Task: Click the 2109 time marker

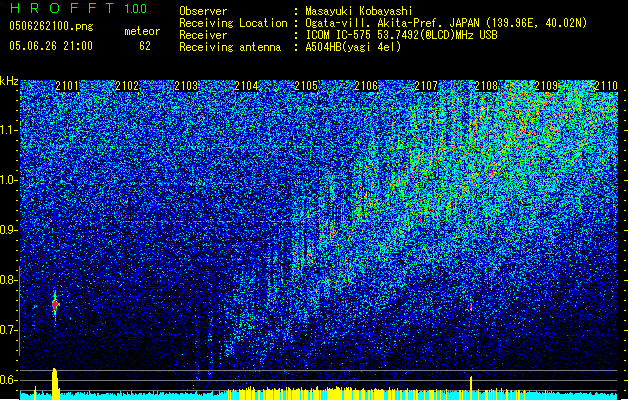Action: point(546,86)
